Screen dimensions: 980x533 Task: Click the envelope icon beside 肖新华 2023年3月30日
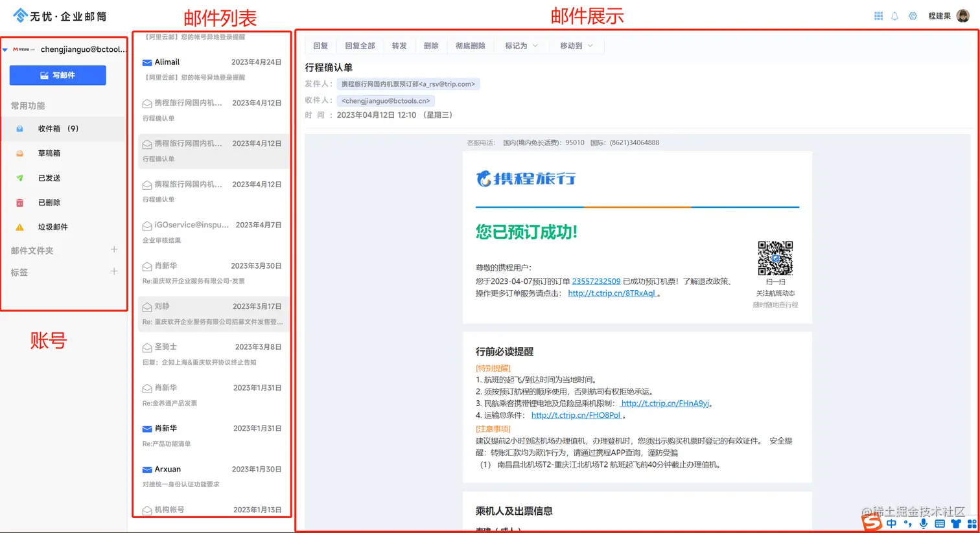click(147, 266)
